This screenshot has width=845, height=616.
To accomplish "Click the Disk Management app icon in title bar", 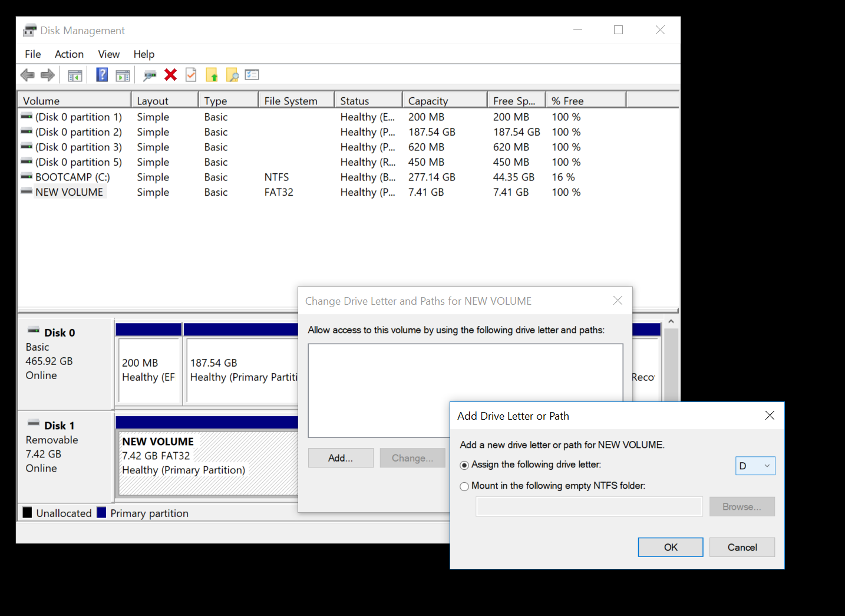I will (29, 30).
